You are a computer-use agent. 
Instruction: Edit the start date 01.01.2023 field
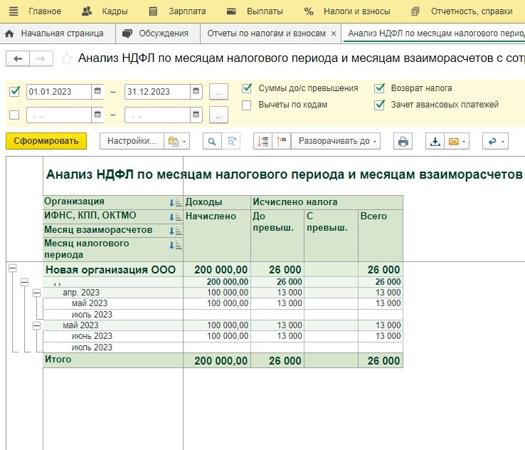(59, 92)
